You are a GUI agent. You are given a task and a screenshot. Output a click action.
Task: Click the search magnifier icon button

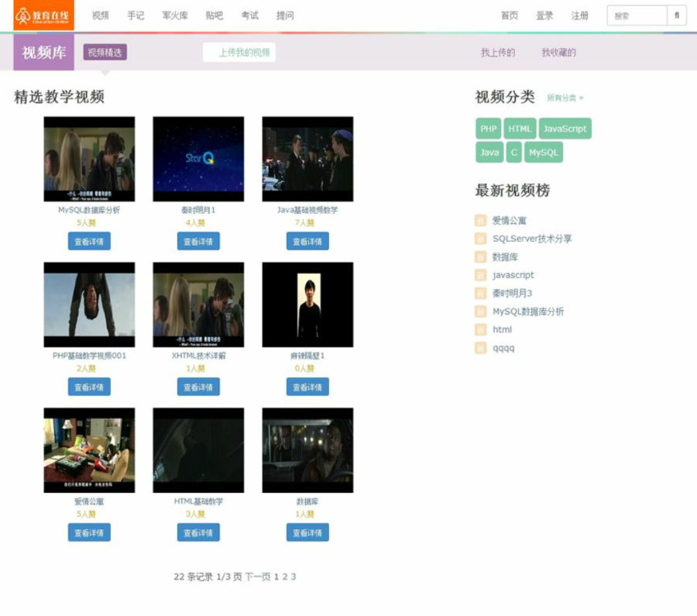(x=677, y=15)
